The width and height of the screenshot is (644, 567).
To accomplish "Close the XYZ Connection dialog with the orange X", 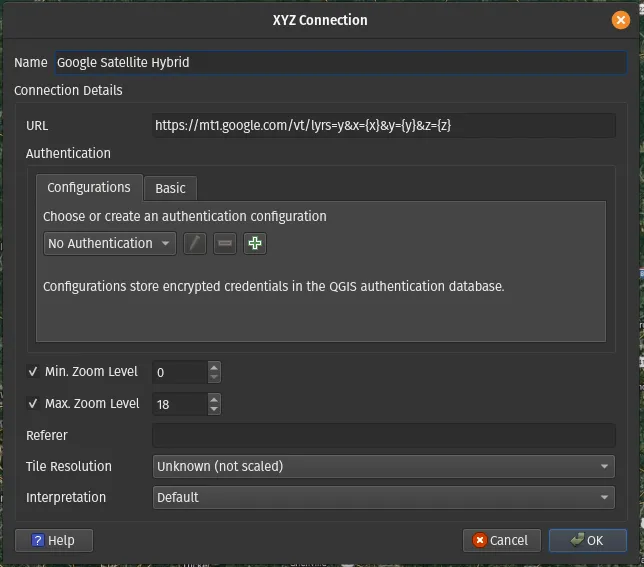I will [621, 20].
